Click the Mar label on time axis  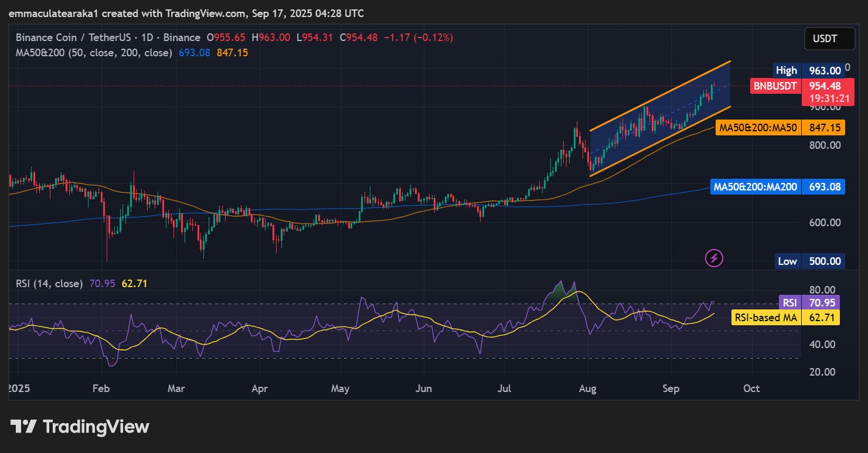176,389
